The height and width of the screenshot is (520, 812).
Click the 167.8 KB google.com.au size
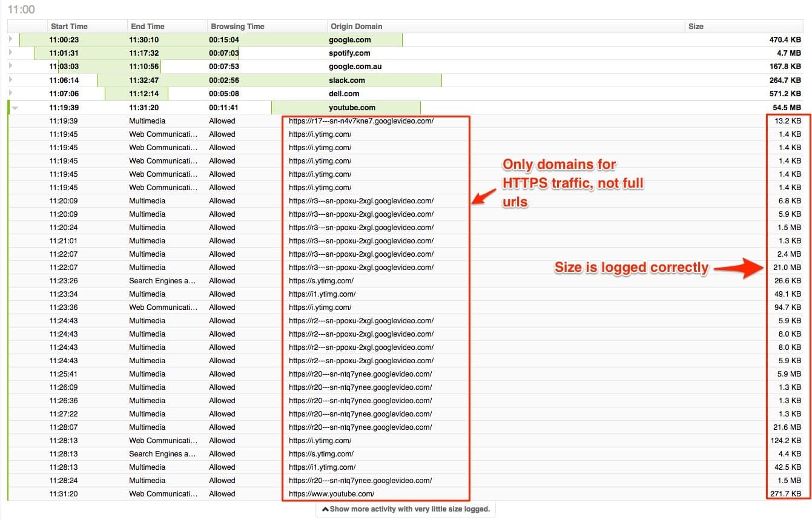click(785, 67)
